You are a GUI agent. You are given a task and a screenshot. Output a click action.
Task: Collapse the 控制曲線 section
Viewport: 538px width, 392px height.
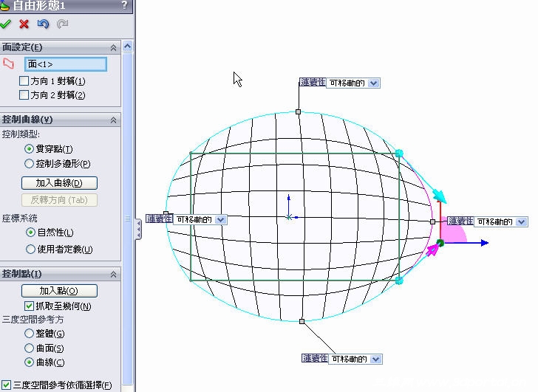point(113,120)
